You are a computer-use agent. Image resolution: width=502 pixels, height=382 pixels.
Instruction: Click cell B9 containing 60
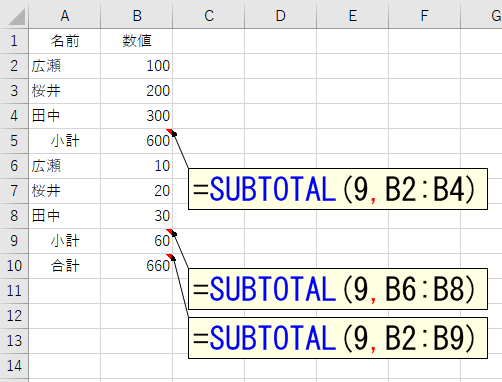click(x=137, y=241)
